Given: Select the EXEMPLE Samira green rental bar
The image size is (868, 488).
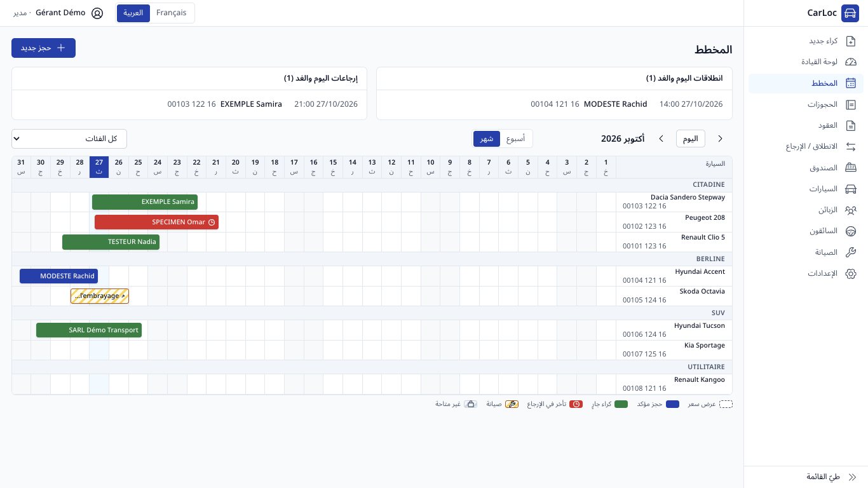Looking at the screenshot, I should (145, 202).
